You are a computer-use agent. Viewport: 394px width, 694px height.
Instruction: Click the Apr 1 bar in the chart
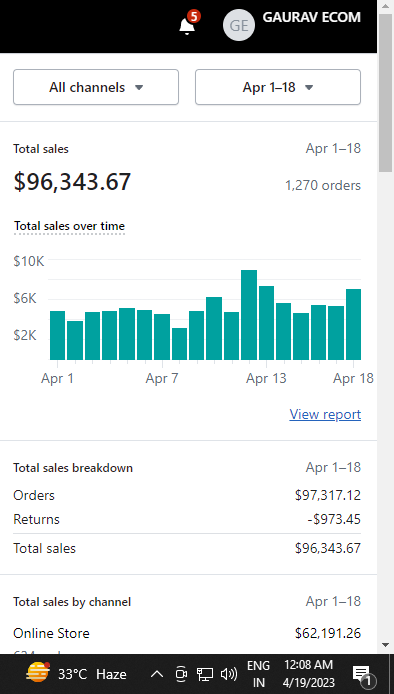58,335
